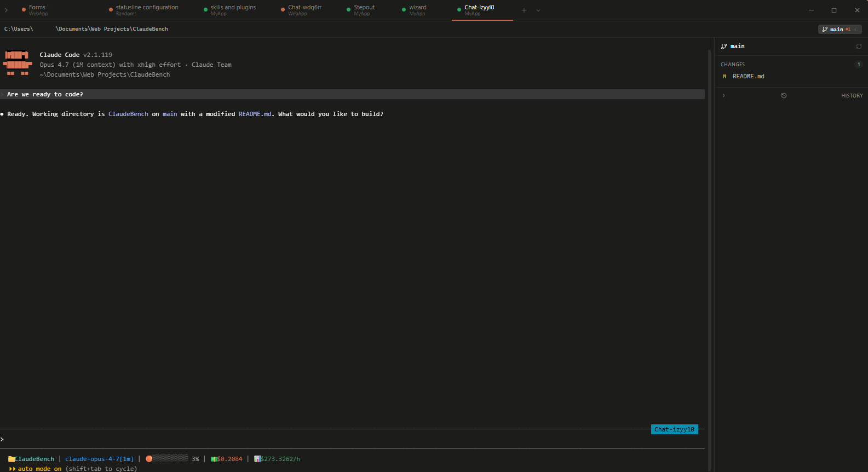Viewport: 868px width, 472px height.
Task: Click the README.md link in the reply
Action: pos(255,114)
